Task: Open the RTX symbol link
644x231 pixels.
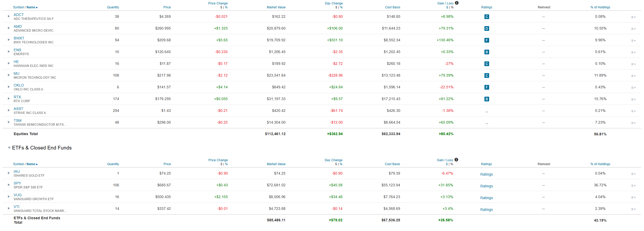Action: 17,97
